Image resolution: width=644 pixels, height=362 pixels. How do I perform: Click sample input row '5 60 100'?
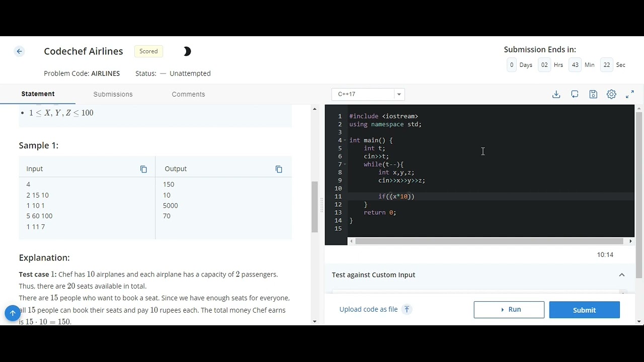39,216
